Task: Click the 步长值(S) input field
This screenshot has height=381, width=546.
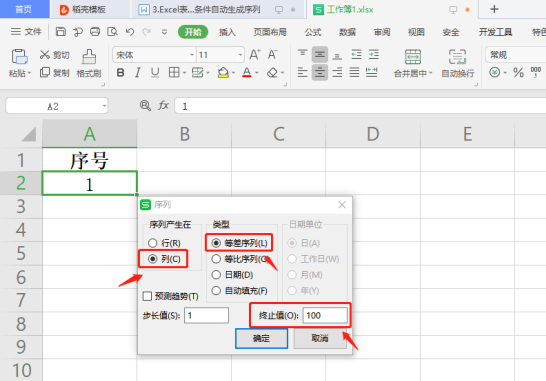Action: click(x=206, y=316)
